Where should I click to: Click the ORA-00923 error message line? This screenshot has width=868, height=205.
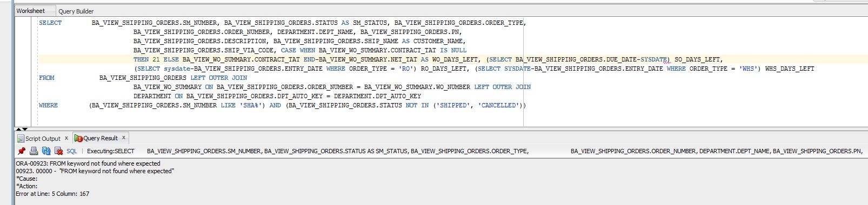coord(88,163)
